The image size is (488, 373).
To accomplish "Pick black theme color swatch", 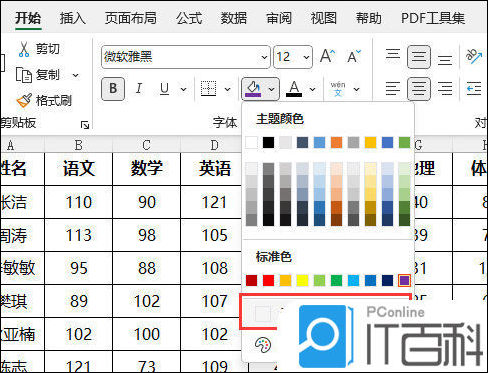I will click(x=268, y=143).
